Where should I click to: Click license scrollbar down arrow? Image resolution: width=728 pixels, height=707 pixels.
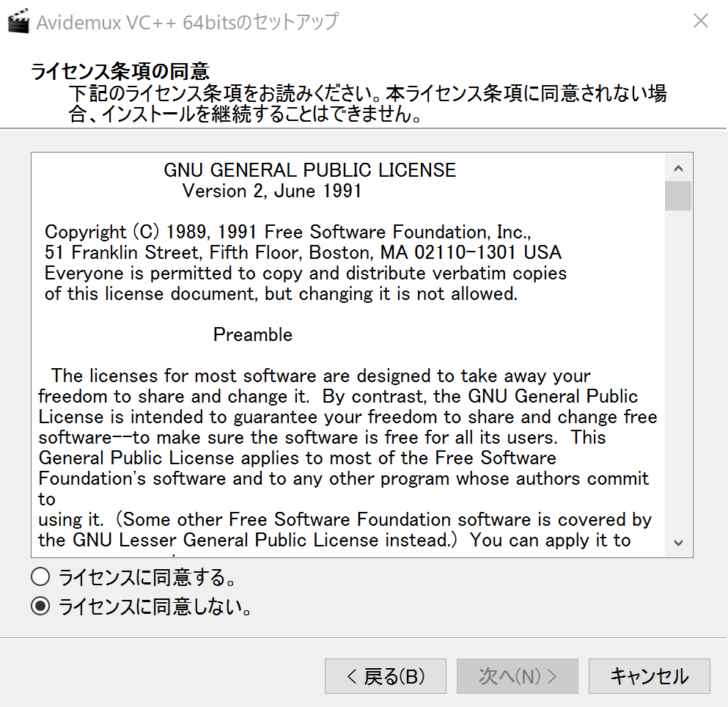click(x=678, y=543)
